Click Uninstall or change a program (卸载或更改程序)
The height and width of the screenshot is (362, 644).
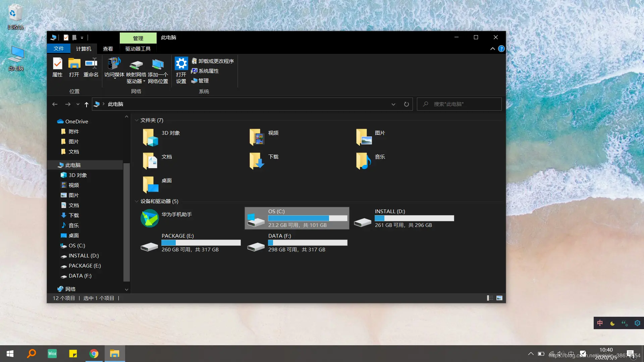click(x=213, y=61)
